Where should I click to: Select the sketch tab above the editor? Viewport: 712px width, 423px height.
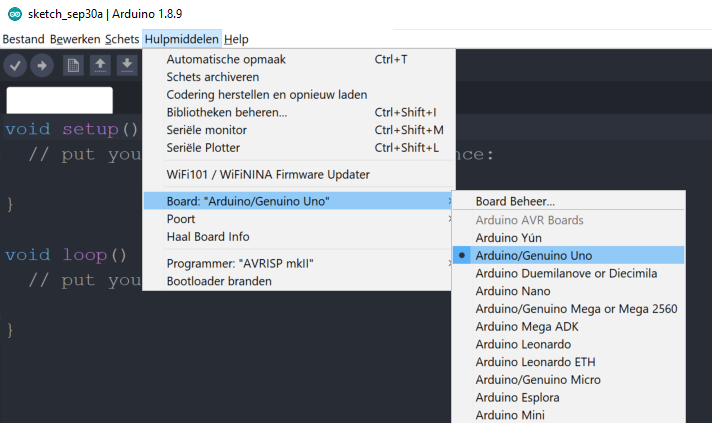click(x=59, y=101)
